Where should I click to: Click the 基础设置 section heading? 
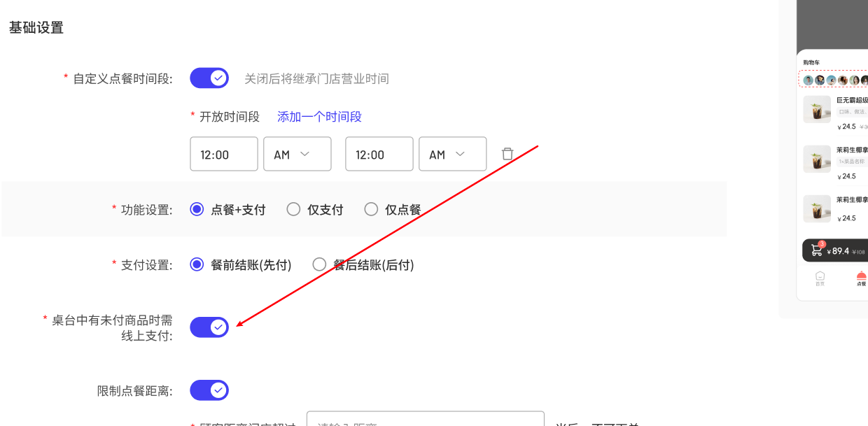36,28
